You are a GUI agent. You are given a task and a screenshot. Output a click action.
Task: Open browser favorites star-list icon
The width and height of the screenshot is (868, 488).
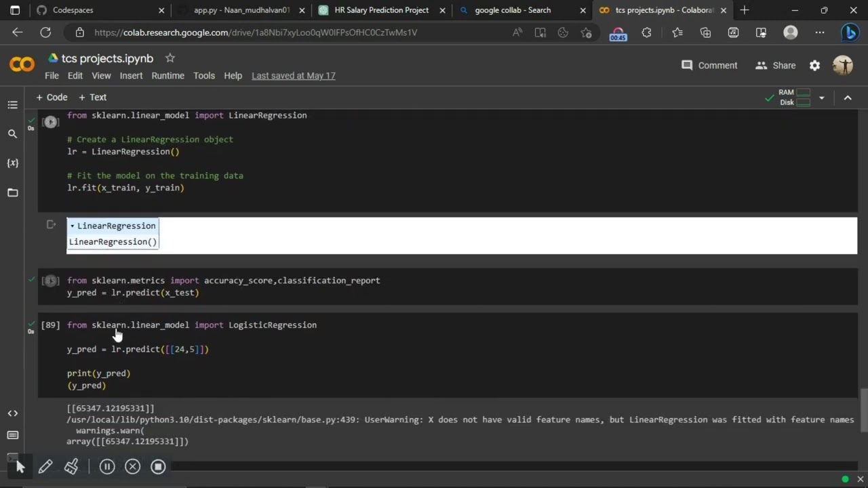677,33
